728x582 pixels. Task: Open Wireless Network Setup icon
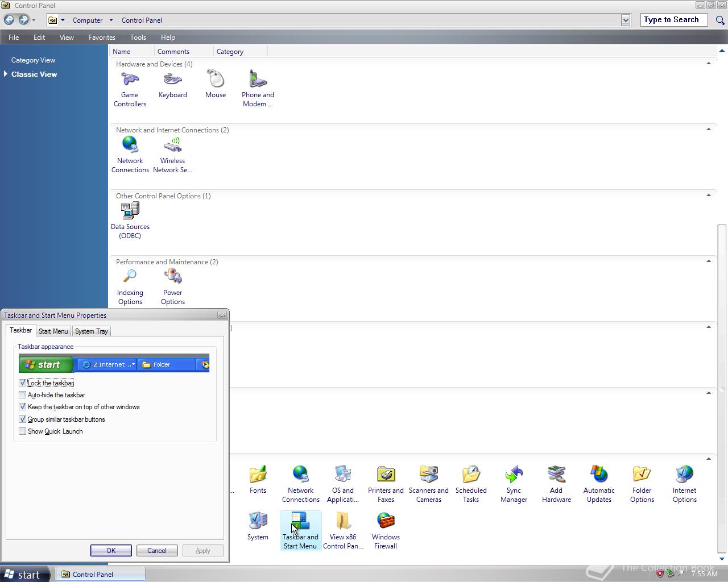tap(172, 155)
